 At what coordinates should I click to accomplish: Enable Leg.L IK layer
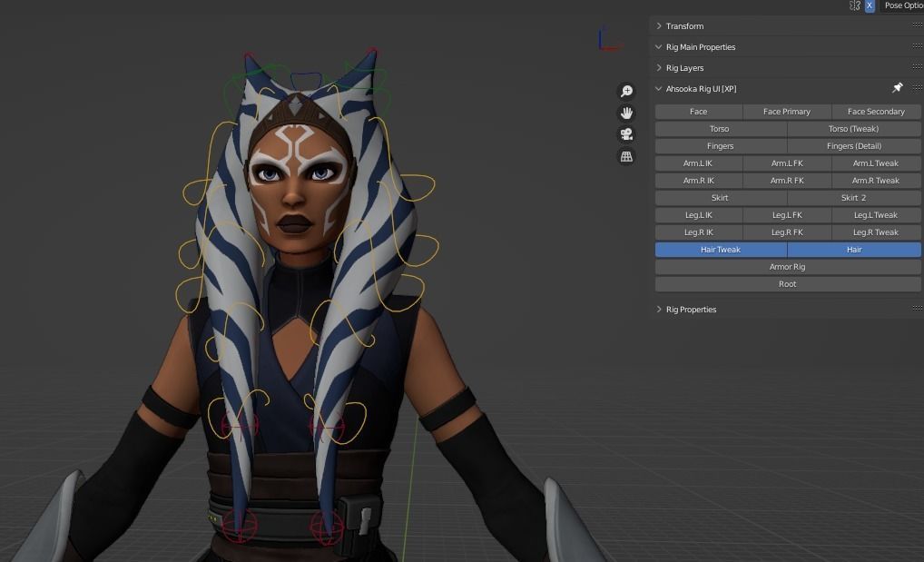coord(698,215)
